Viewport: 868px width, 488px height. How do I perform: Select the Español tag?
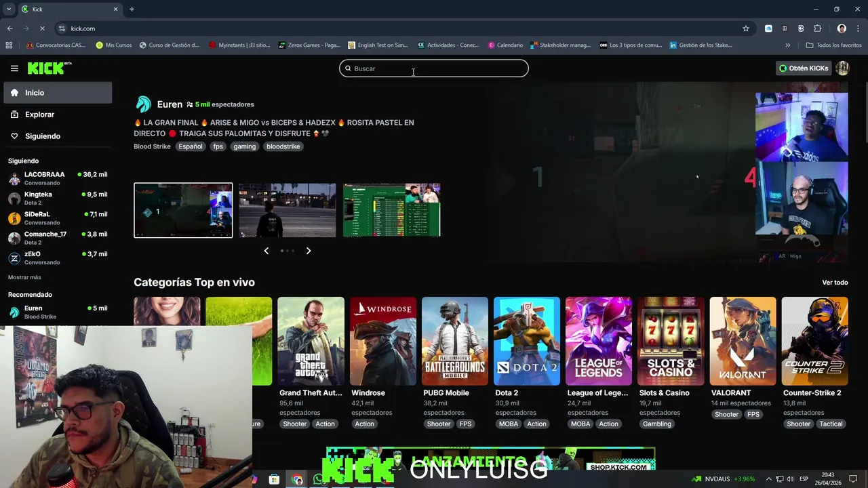[191, 146]
